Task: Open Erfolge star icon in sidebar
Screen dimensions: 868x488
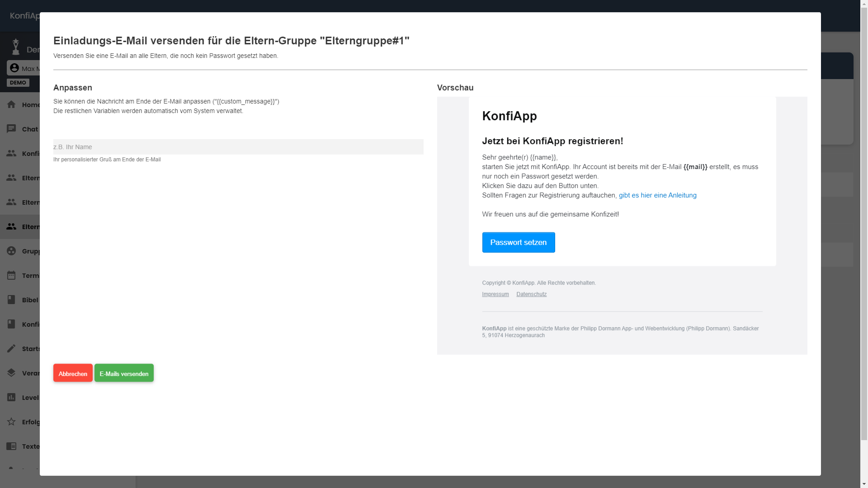Action: click(11, 422)
